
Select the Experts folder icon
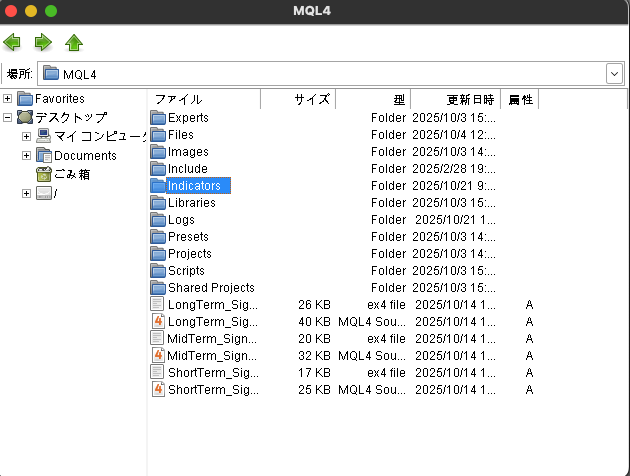[158, 118]
